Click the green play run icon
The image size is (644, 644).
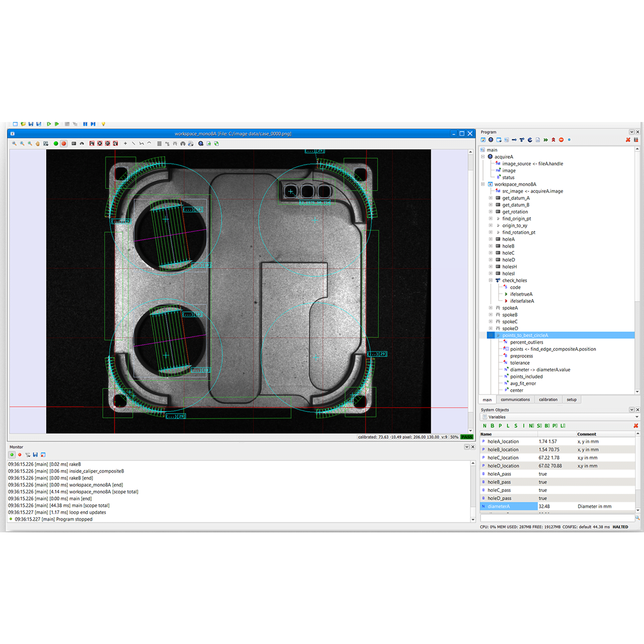[49, 124]
